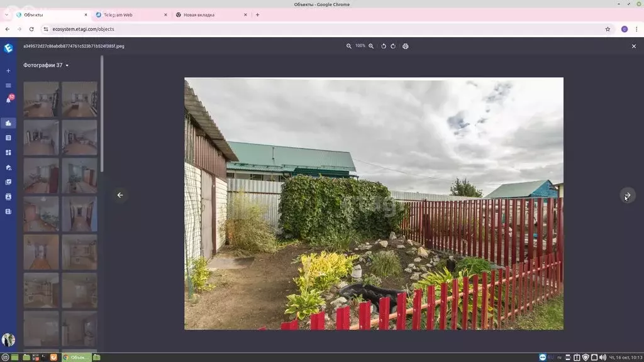Toggle the TeamViewer tray icon
This screenshot has height=362, width=644.
coord(542,357)
